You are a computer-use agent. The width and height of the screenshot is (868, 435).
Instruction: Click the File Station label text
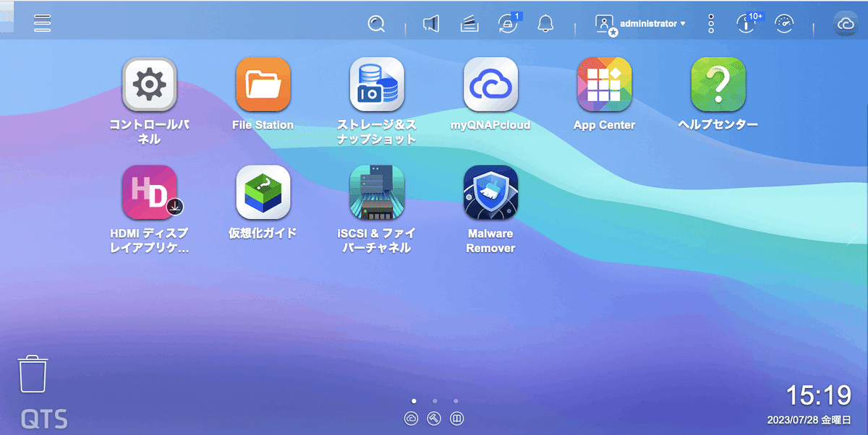(263, 125)
